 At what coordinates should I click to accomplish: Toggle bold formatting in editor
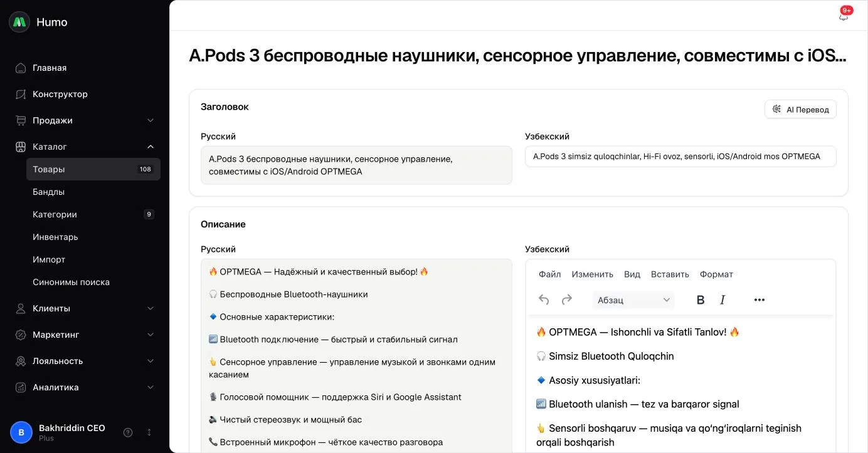click(701, 300)
